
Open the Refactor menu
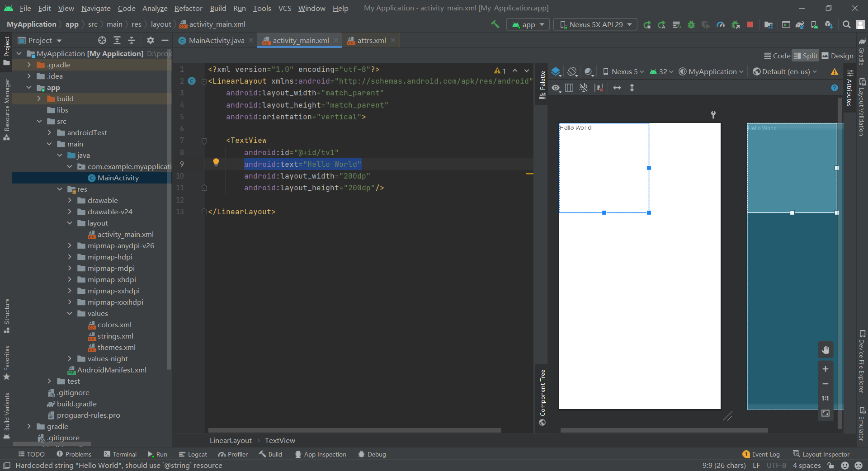188,8
